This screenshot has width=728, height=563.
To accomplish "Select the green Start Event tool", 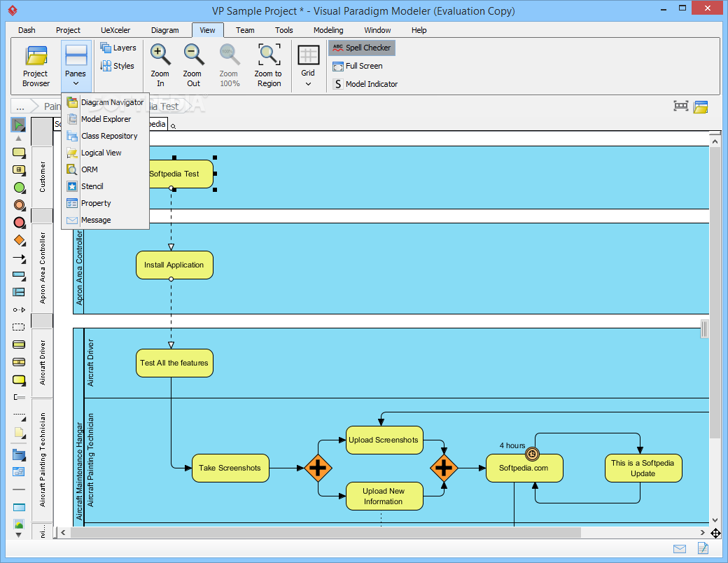I will 19,188.
